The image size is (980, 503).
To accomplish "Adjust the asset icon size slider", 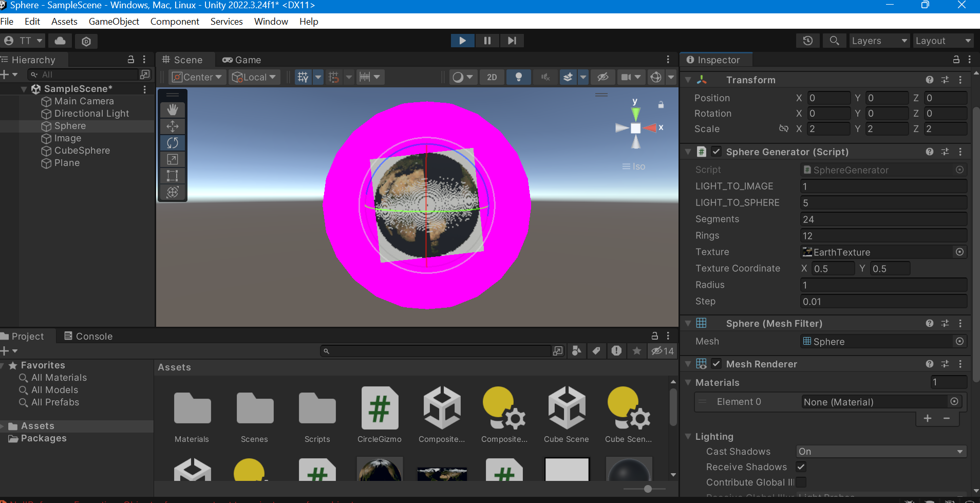I will [648, 489].
